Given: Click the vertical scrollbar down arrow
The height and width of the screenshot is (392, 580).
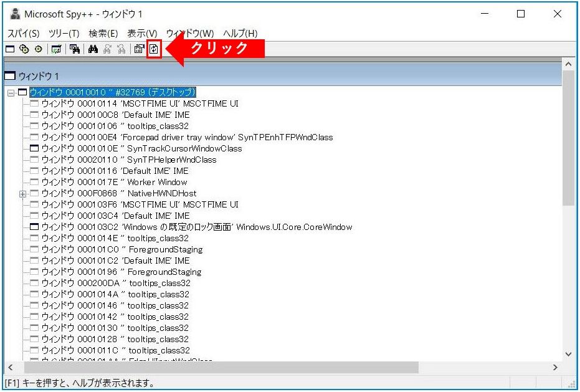Looking at the screenshot, I should tap(569, 354).
